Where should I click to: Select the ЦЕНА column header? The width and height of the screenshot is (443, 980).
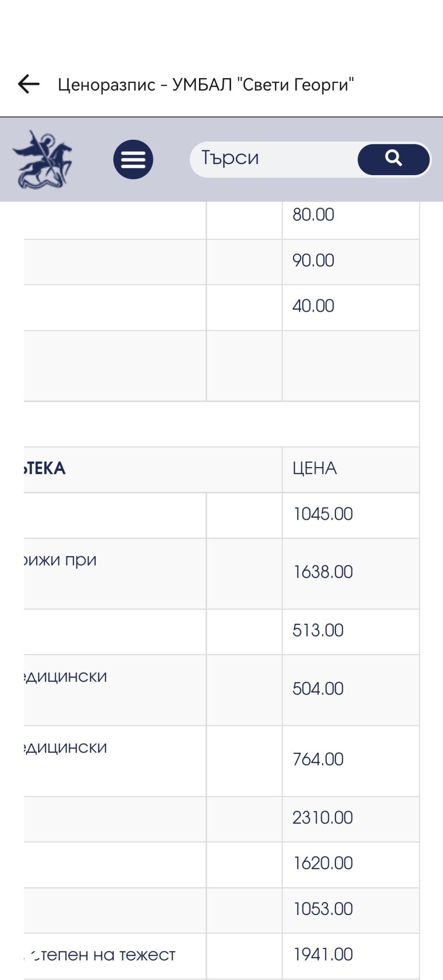351,469
